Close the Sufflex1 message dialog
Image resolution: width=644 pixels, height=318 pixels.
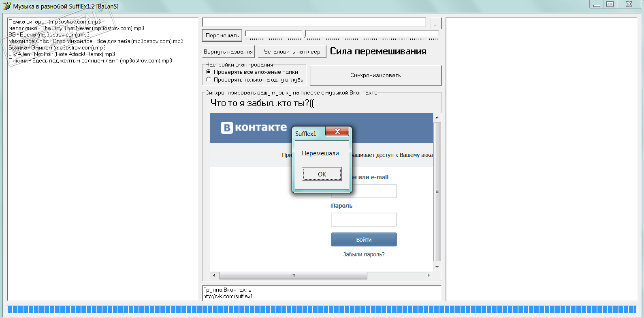pyautogui.click(x=337, y=131)
